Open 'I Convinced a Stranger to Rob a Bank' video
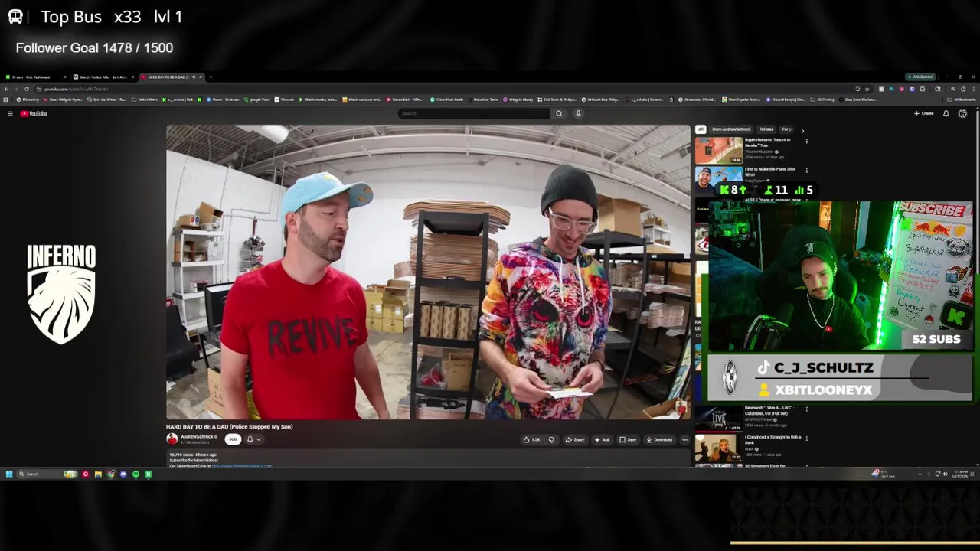This screenshot has height=551, width=980. click(719, 448)
